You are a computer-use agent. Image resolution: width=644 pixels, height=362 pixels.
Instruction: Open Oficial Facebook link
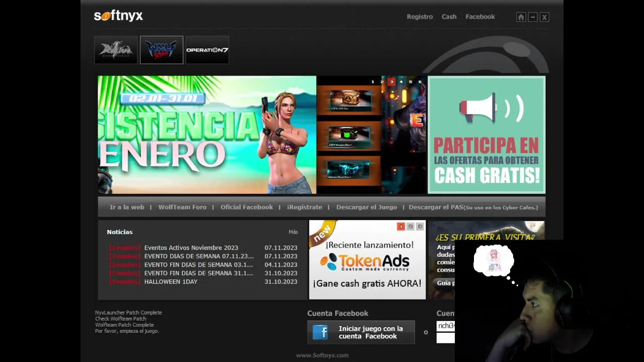[x=247, y=207]
